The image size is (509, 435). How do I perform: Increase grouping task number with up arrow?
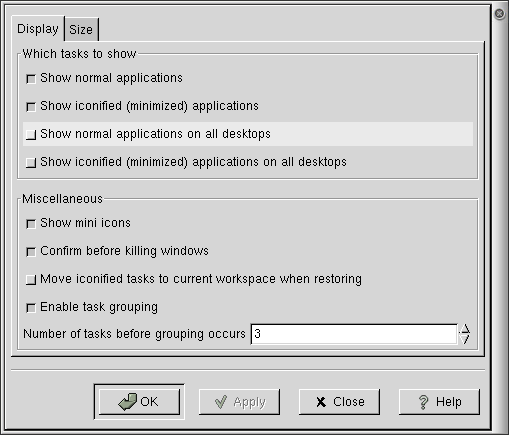pyautogui.click(x=465, y=329)
